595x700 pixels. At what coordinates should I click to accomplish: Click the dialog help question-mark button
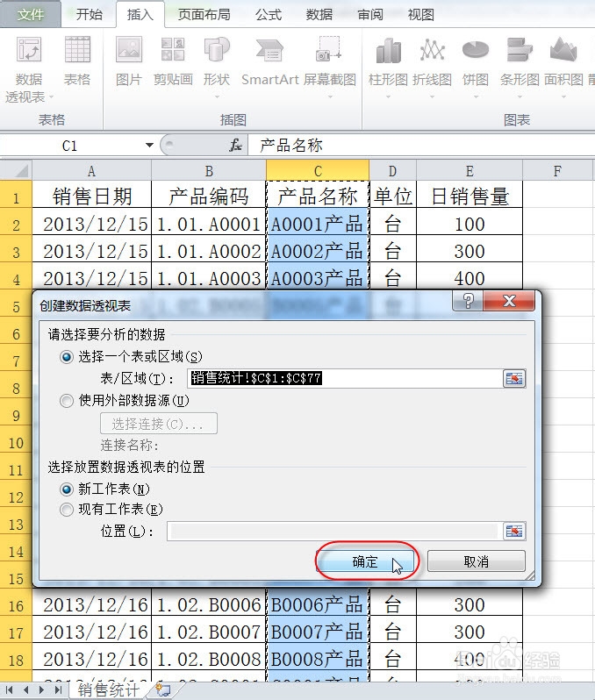468,301
